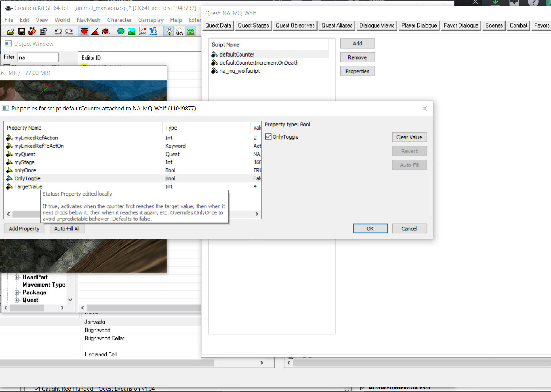551x392 pixels.
Task: Click the FX animation toolbar icon
Action: [x=154, y=31]
